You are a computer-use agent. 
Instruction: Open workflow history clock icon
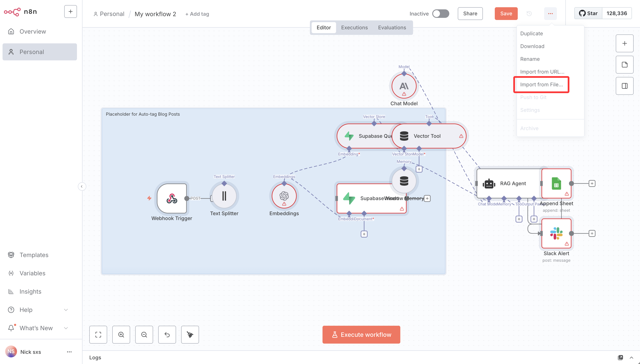click(x=529, y=14)
